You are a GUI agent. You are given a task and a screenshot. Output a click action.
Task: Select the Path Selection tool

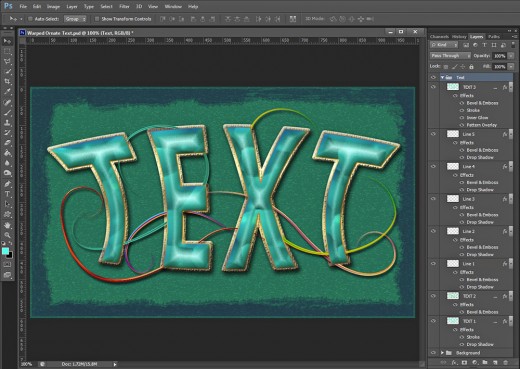(x=7, y=204)
